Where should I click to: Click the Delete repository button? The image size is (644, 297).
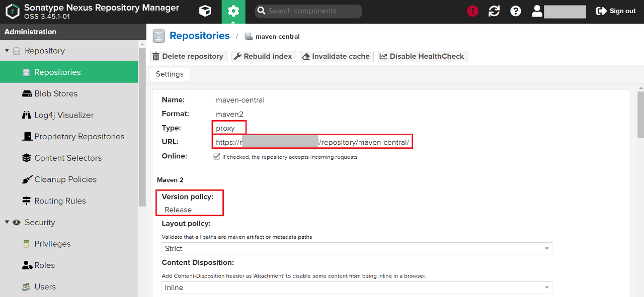click(x=189, y=56)
